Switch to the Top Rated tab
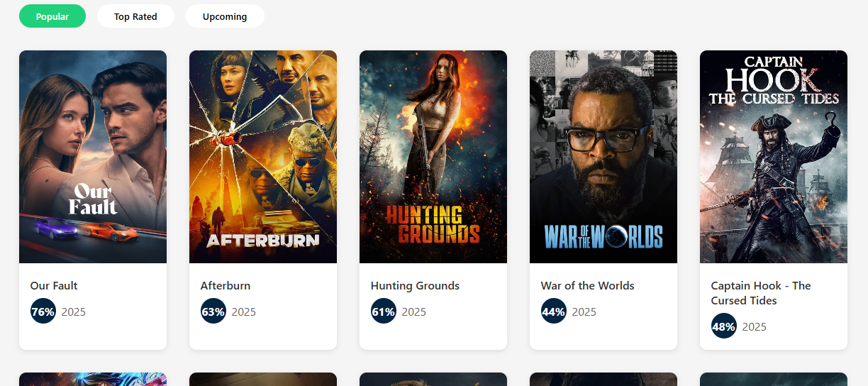868x386 pixels. [135, 16]
